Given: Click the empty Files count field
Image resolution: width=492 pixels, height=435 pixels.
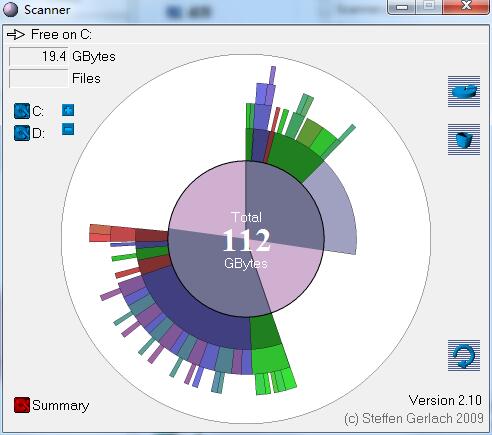Looking at the screenshot, I should click(38, 79).
